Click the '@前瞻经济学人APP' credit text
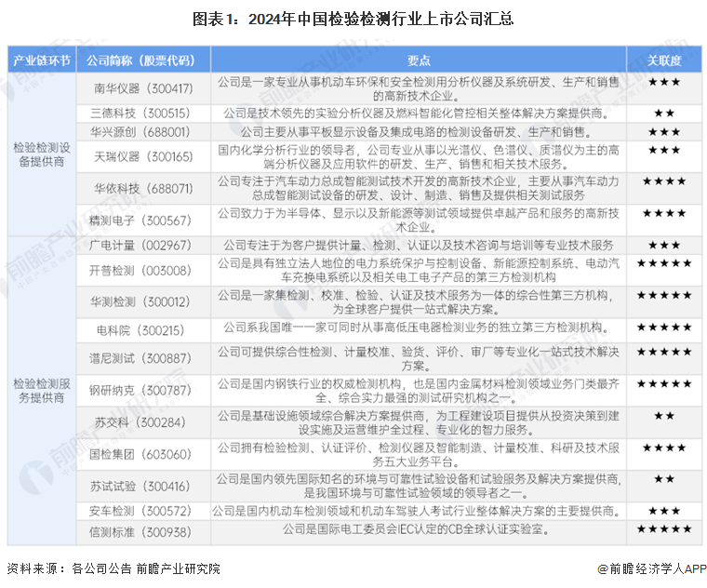The image size is (707, 588). (651, 569)
